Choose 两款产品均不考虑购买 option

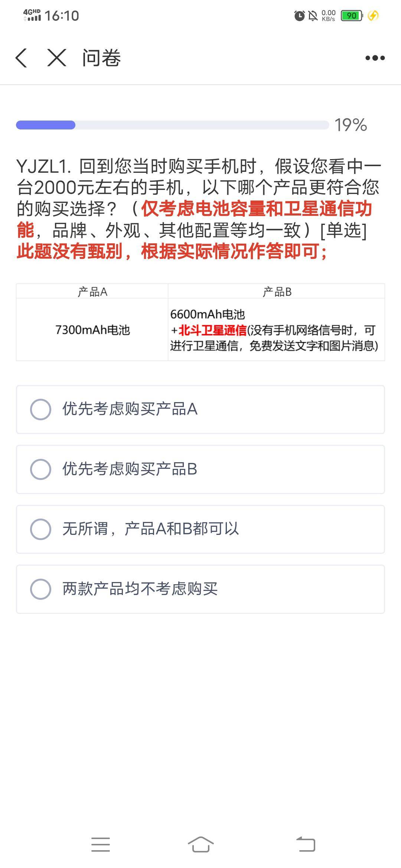click(x=200, y=589)
